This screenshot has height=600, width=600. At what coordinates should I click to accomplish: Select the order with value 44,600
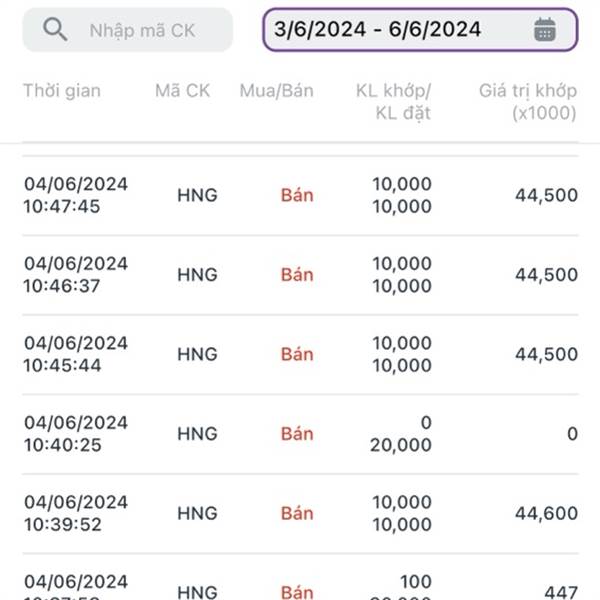tap(300, 514)
